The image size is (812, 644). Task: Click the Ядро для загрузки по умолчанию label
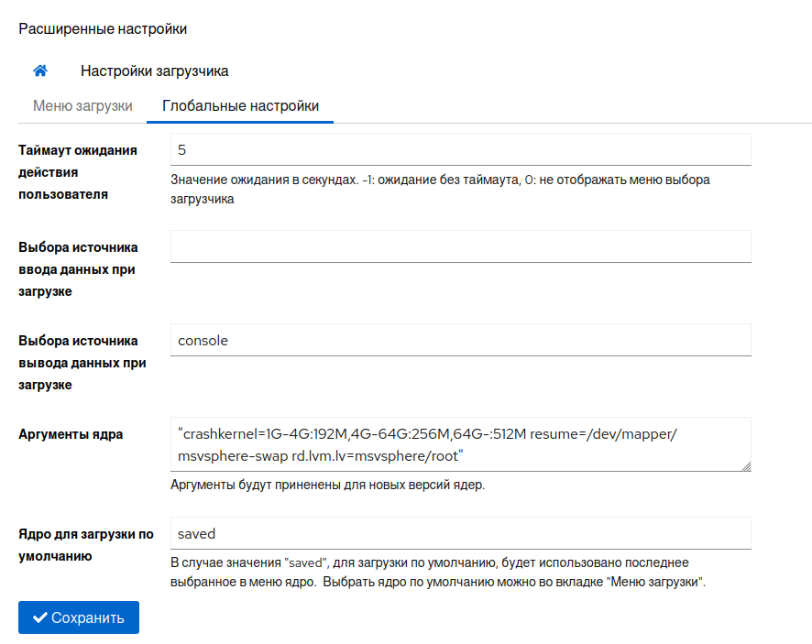pos(86,544)
